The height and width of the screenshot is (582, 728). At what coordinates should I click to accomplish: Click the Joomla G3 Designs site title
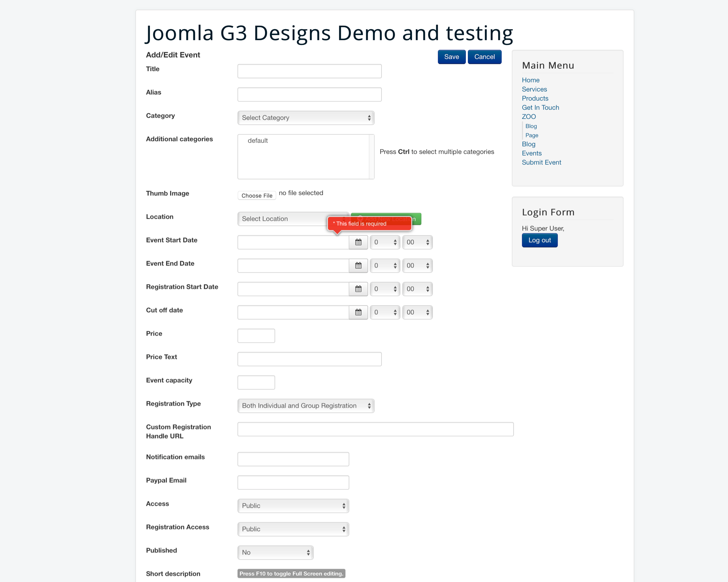coord(329,33)
